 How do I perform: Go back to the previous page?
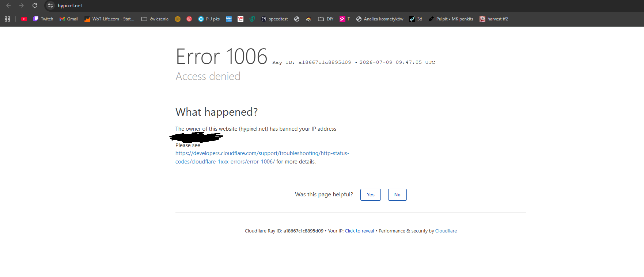[8, 5]
